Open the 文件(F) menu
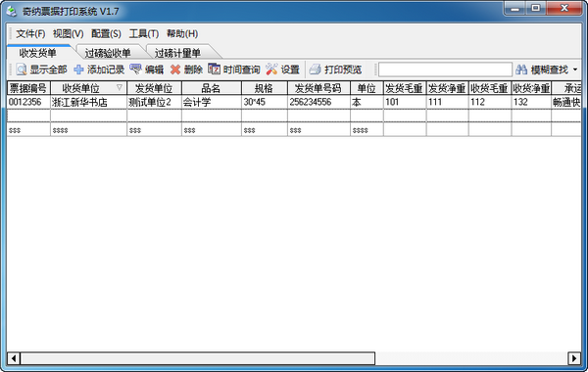This screenshot has height=372, width=588. (30, 33)
